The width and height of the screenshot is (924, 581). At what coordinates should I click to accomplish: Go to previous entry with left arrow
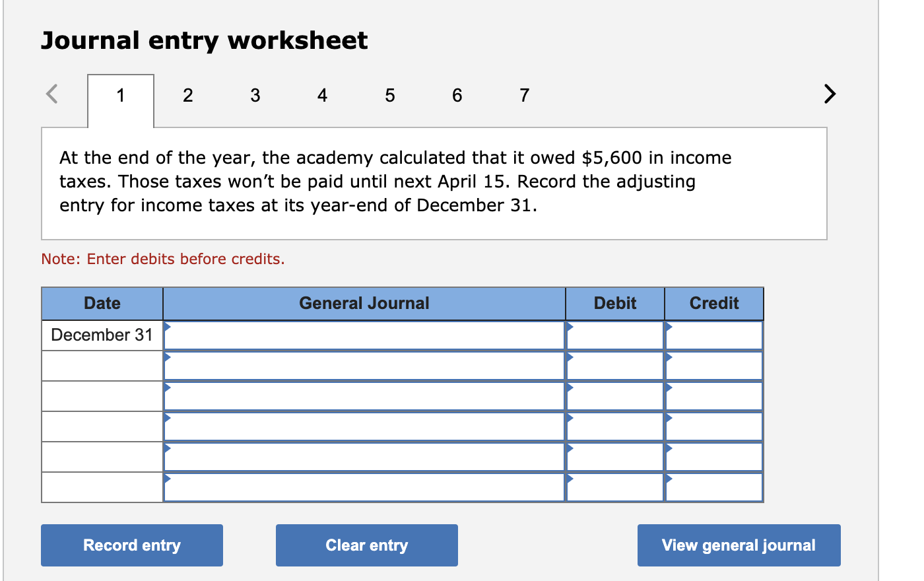click(x=52, y=94)
